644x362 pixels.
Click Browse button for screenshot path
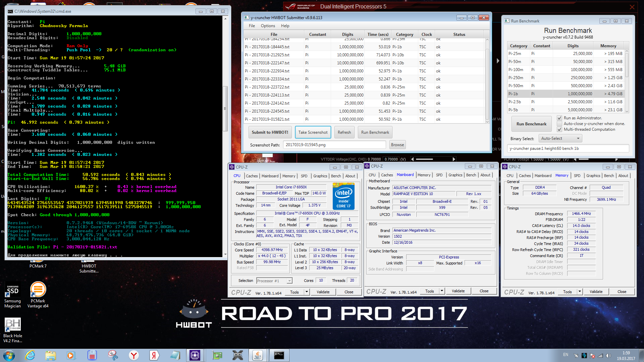pyautogui.click(x=397, y=145)
